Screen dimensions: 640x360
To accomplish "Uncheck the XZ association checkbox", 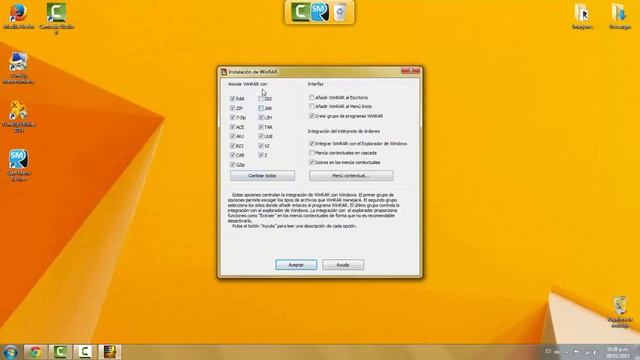I will pos(261,146).
